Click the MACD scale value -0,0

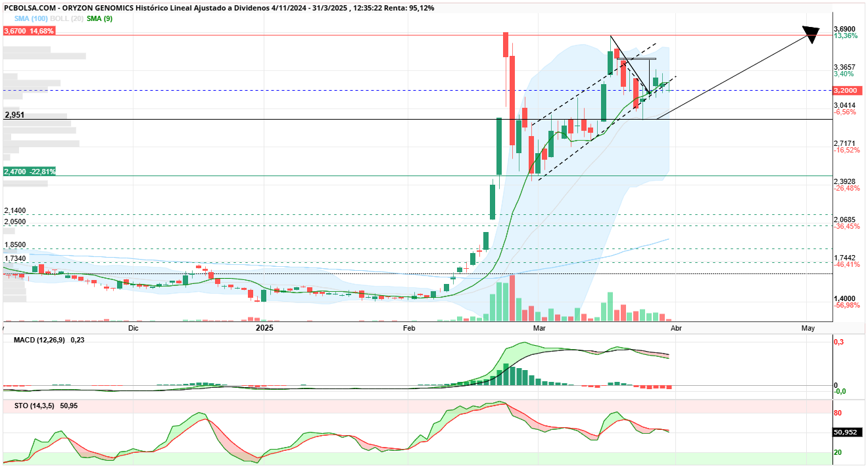click(840, 392)
